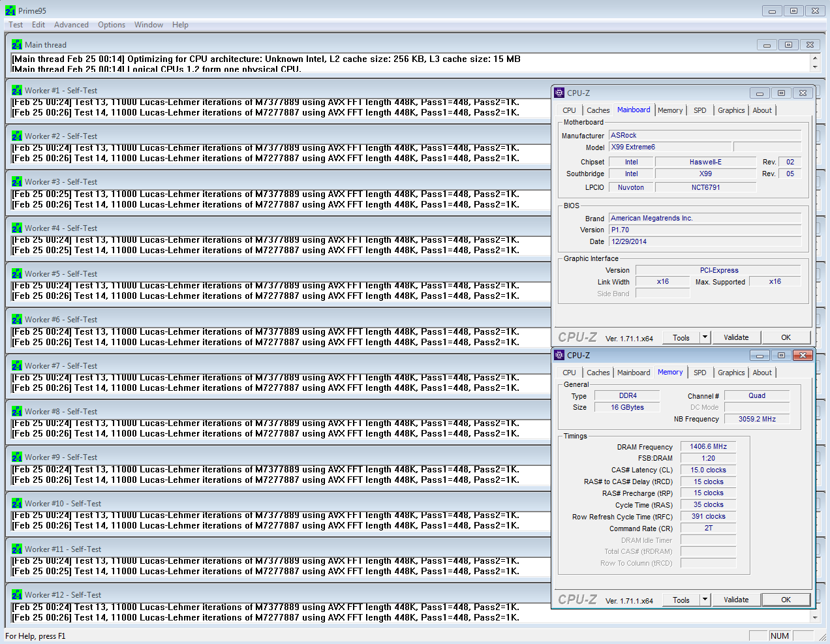Click the Worker #1 Self-Test window icon
This screenshot has width=830, height=644.
17,91
